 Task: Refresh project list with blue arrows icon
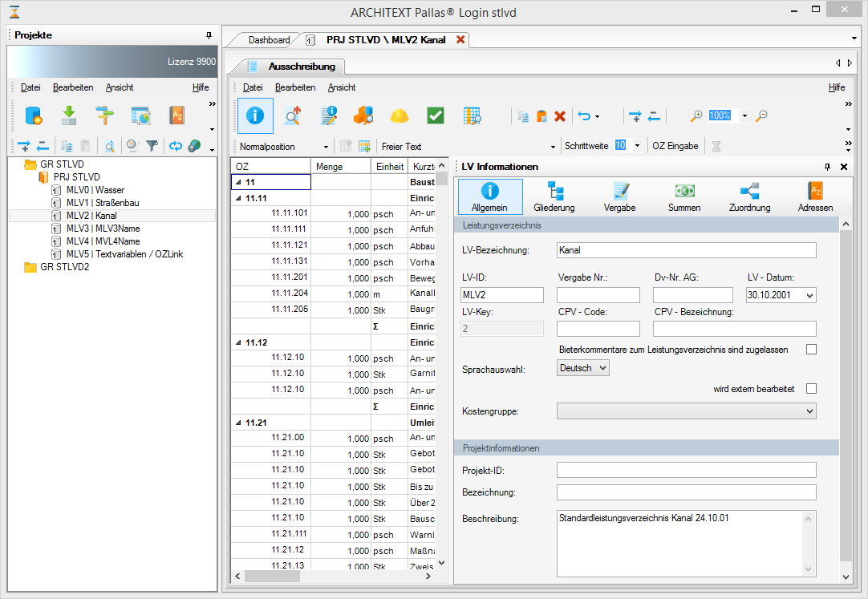pos(176,146)
